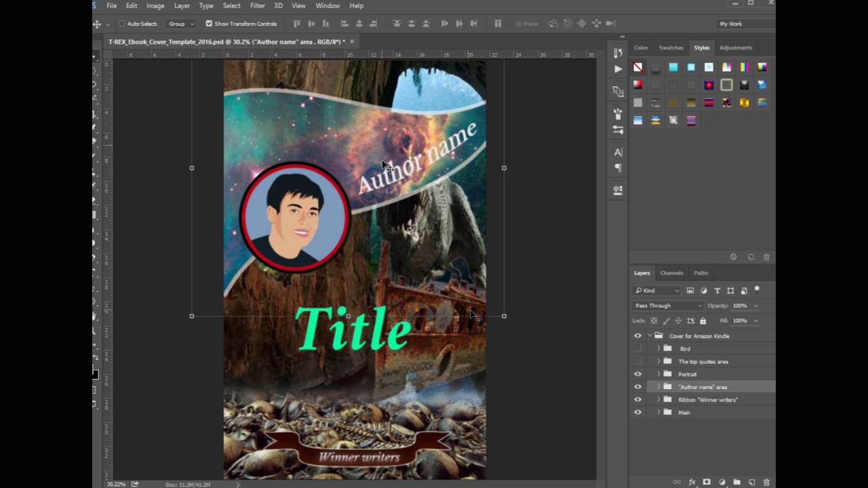Open the Fill slider dropdown arrow
The width and height of the screenshot is (868, 488).
tap(755, 321)
